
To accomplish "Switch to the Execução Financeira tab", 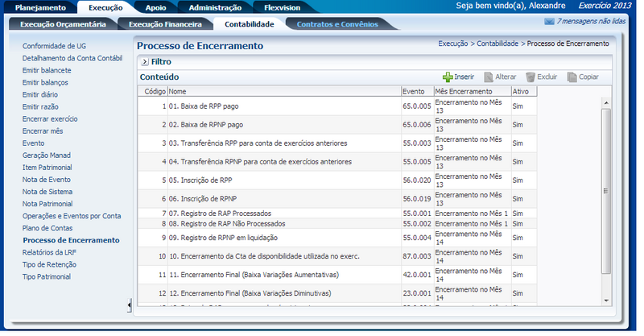I will point(165,24).
